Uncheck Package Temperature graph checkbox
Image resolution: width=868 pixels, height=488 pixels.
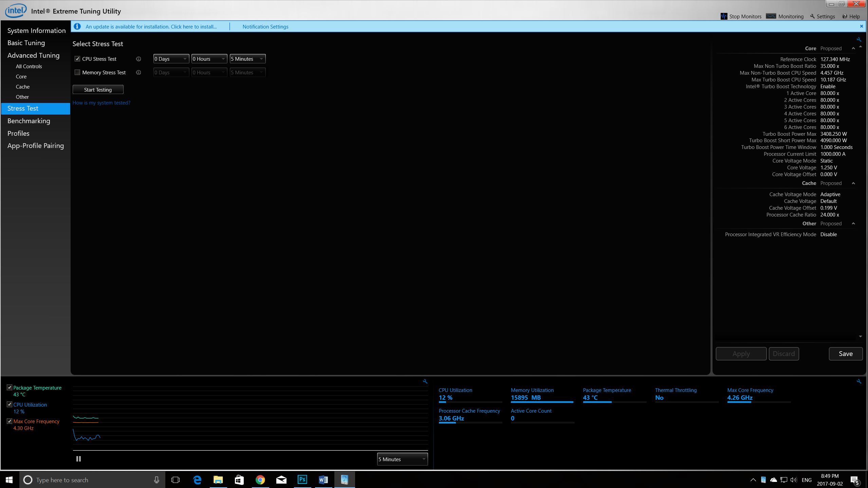point(10,388)
